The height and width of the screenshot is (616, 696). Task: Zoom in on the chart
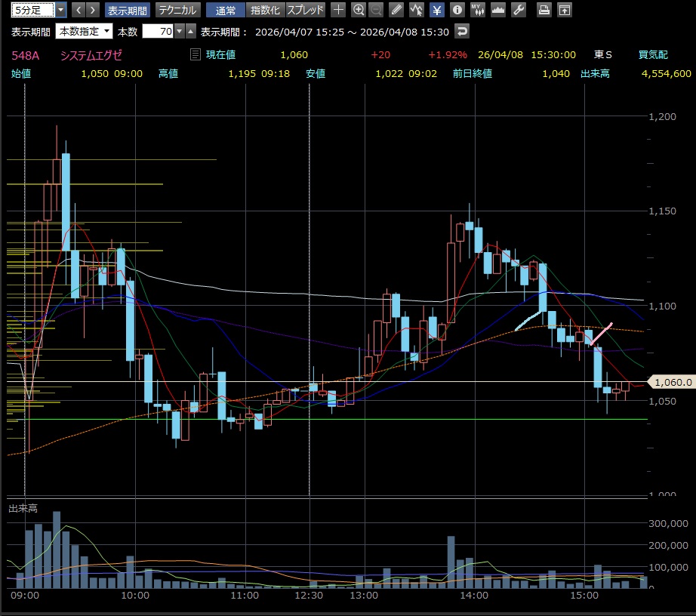tap(359, 10)
